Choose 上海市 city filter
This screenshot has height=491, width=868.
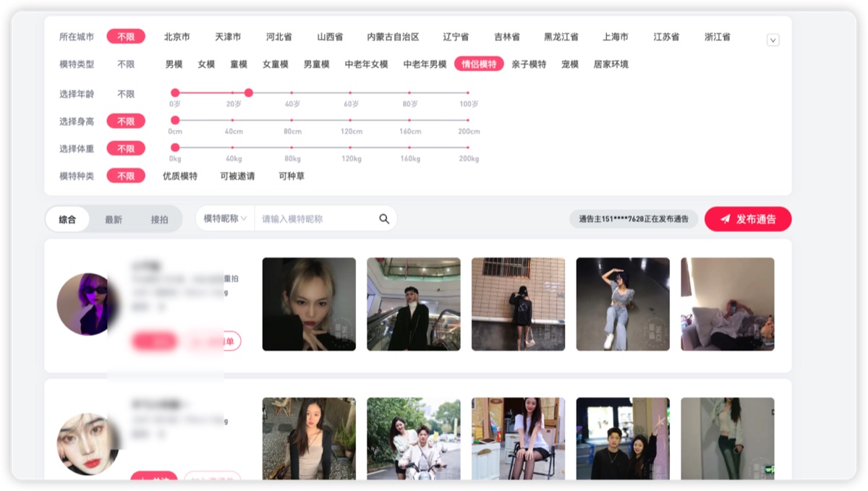pyautogui.click(x=616, y=36)
